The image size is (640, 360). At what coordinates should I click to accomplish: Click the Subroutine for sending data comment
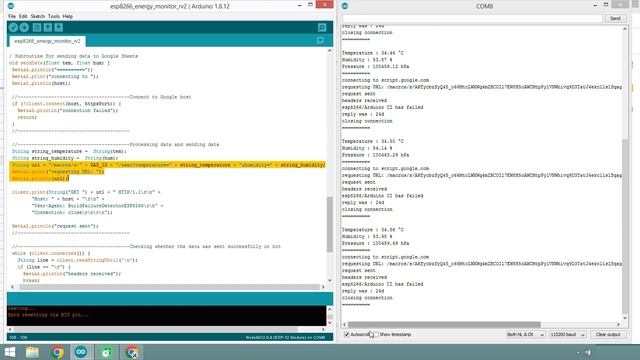click(73, 56)
